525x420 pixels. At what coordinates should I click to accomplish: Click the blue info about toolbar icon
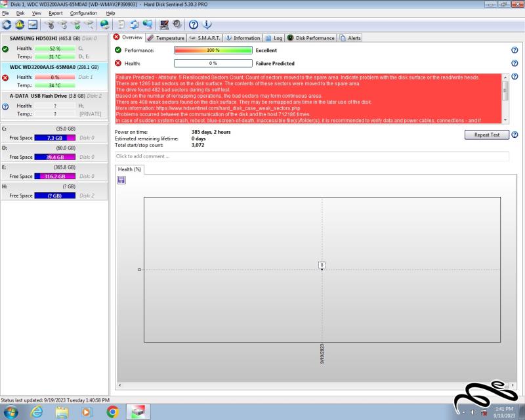pos(207,24)
